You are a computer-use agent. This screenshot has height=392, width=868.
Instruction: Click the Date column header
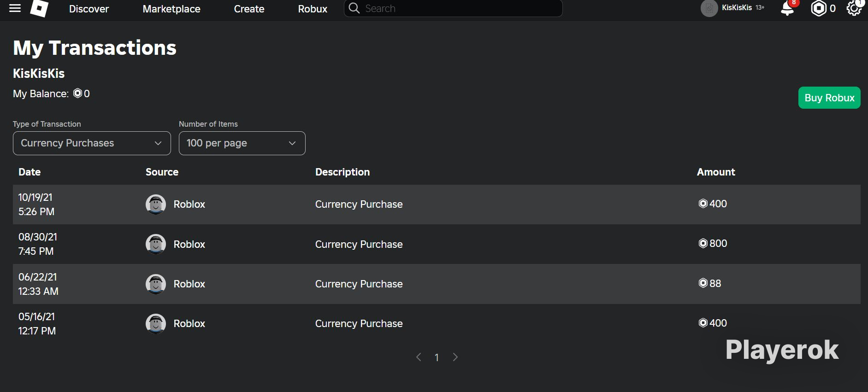[x=30, y=172]
